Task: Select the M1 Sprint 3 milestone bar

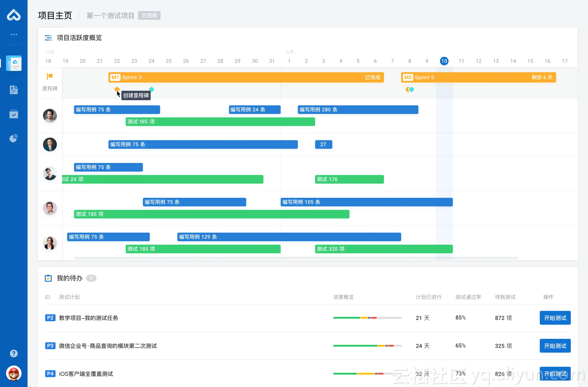Action: pyautogui.click(x=246, y=77)
